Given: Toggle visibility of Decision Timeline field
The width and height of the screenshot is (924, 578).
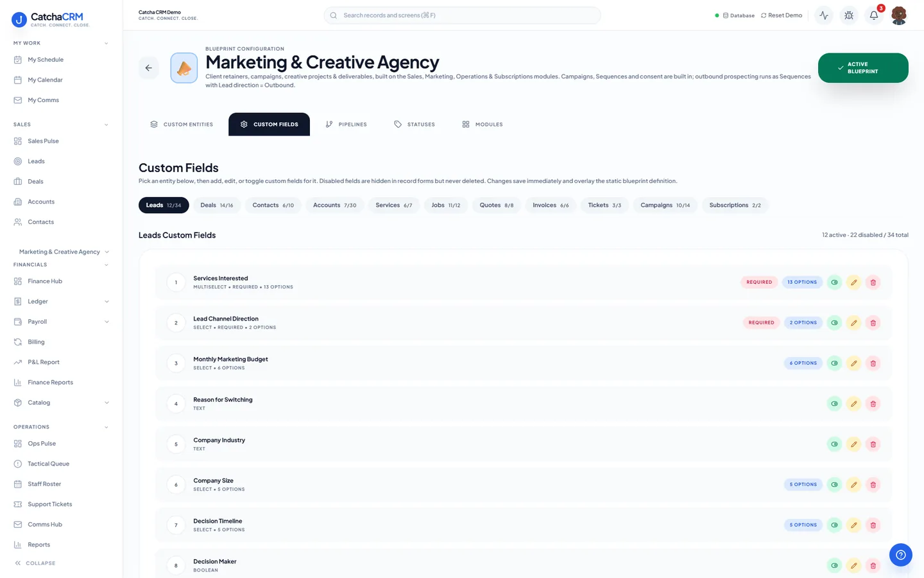Looking at the screenshot, I should (834, 525).
